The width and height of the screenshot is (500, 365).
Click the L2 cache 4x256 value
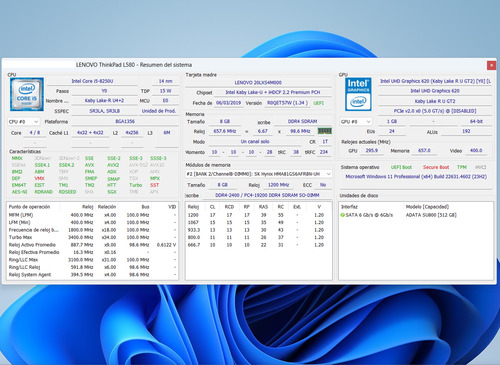coord(132,132)
